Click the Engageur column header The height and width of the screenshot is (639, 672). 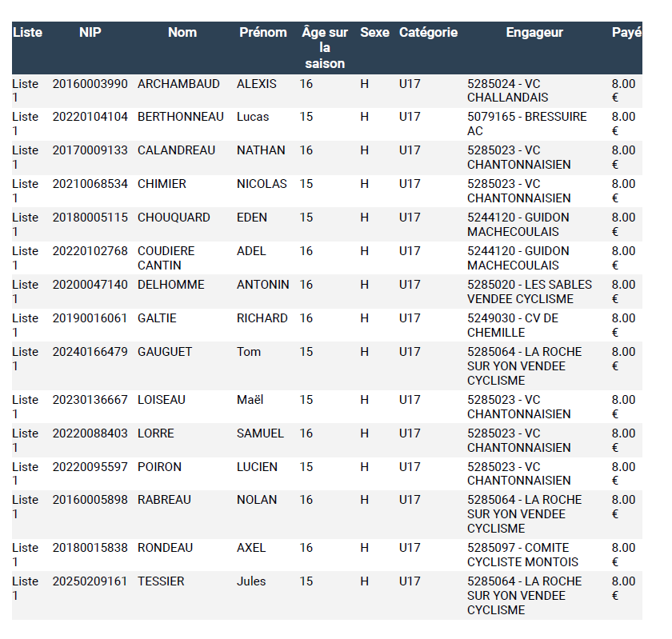(x=534, y=33)
